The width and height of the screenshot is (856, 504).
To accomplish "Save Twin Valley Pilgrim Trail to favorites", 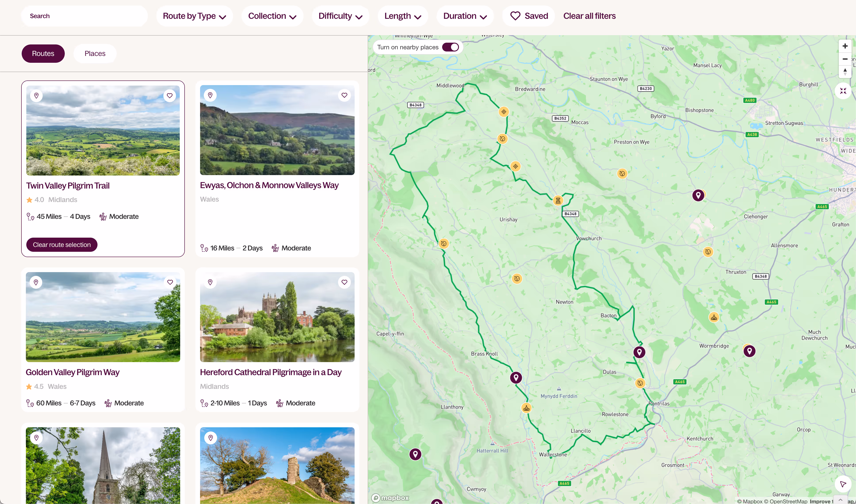I will pos(170,96).
